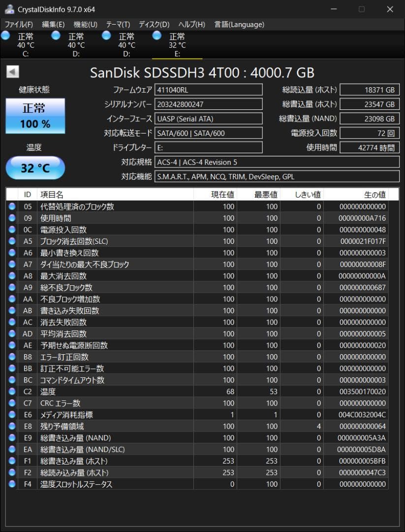Click the previous disk arrow button
Image resolution: width=405 pixels, height=532 pixels.
tap(12, 71)
